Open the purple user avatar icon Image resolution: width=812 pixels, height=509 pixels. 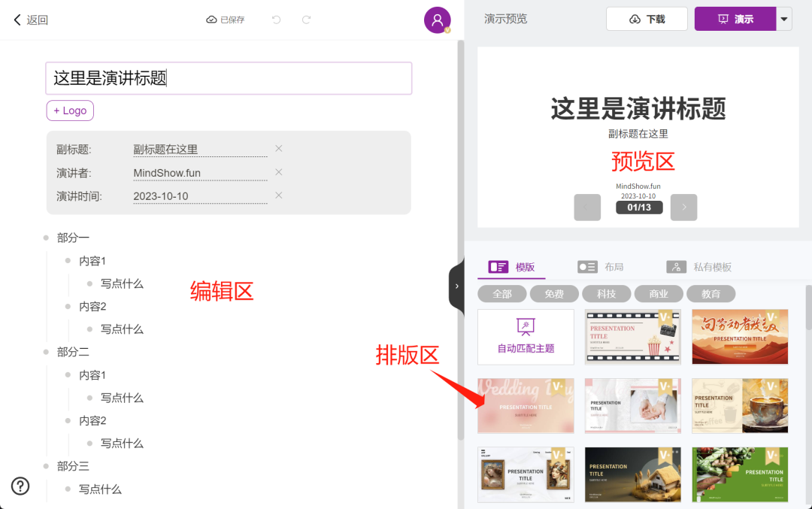437,20
